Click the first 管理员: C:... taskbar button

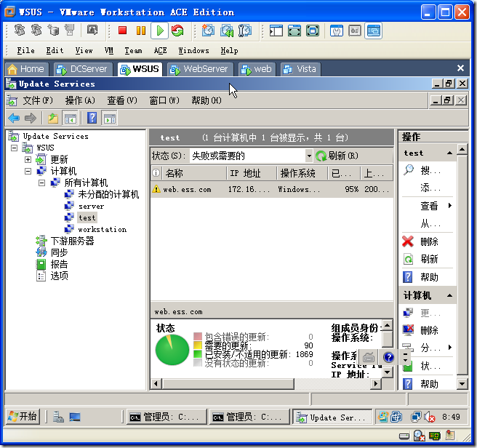coord(167,417)
